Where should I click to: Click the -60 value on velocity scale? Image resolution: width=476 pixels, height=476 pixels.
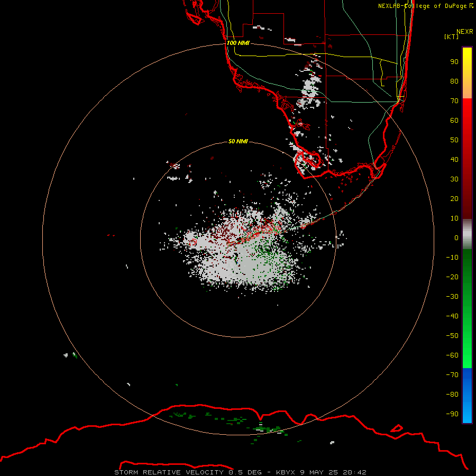click(x=452, y=355)
